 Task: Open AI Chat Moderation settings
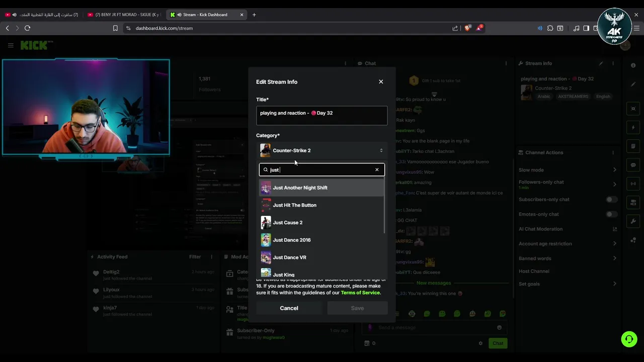pos(568,229)
